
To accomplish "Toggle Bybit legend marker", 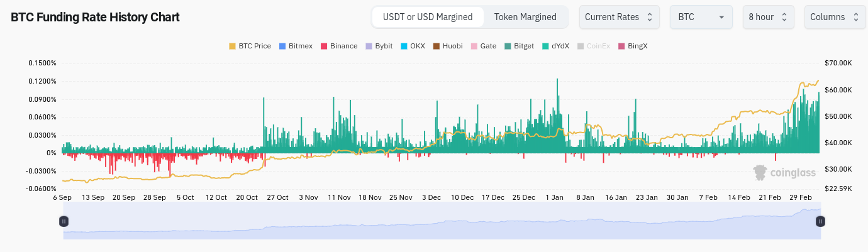I will [369, 46].
